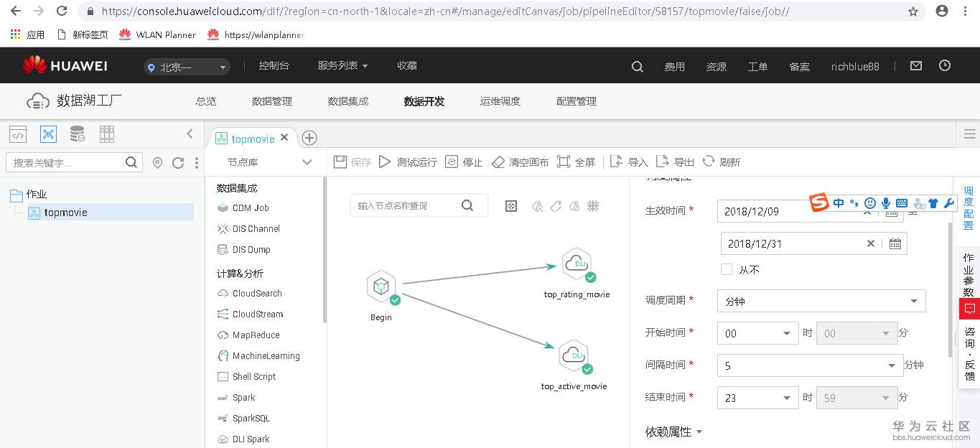Click 刷新 in the canvas toolbar

[722, 162]
